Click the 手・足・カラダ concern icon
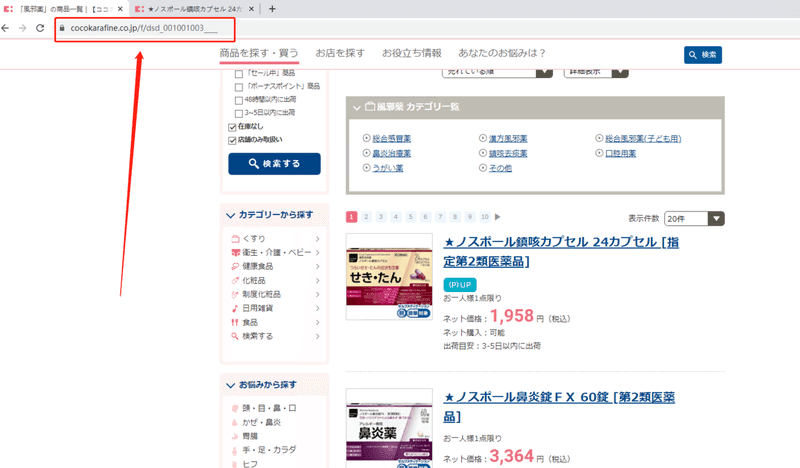 tap(235, 450)
